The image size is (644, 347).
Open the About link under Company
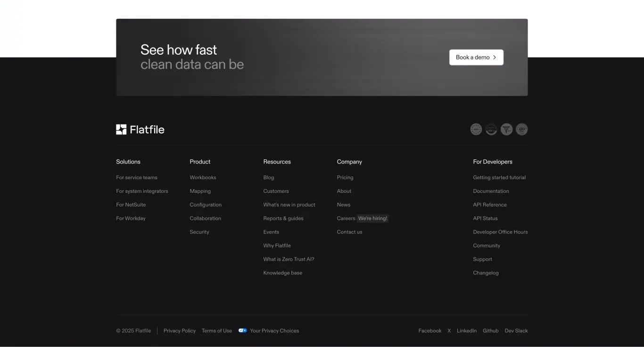[x=344, y=191]
